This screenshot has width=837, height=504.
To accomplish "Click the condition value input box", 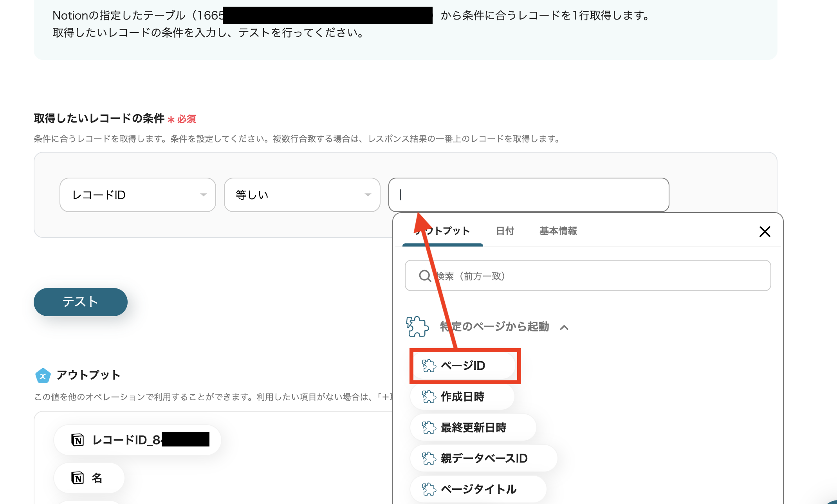I will point(528,194).
